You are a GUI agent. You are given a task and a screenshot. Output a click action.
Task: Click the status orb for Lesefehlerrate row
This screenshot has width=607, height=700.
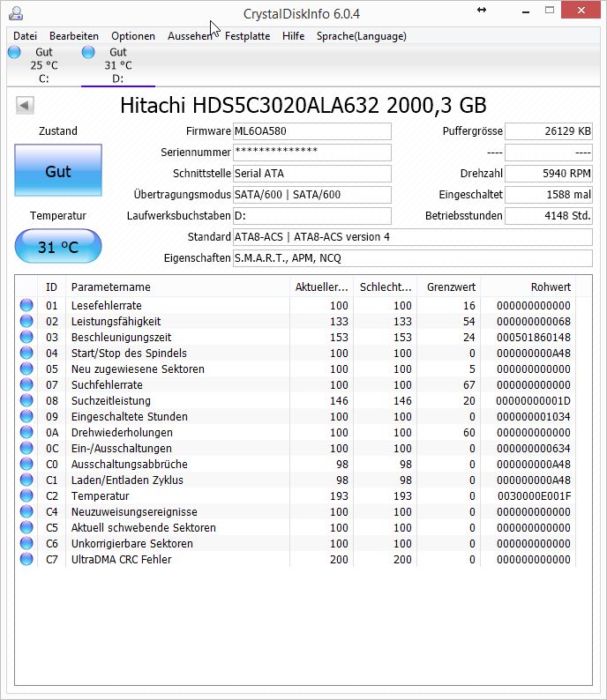pos(26,305)
